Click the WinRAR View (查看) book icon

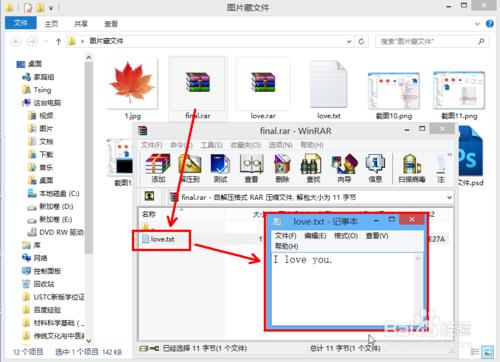coord(251,168)
